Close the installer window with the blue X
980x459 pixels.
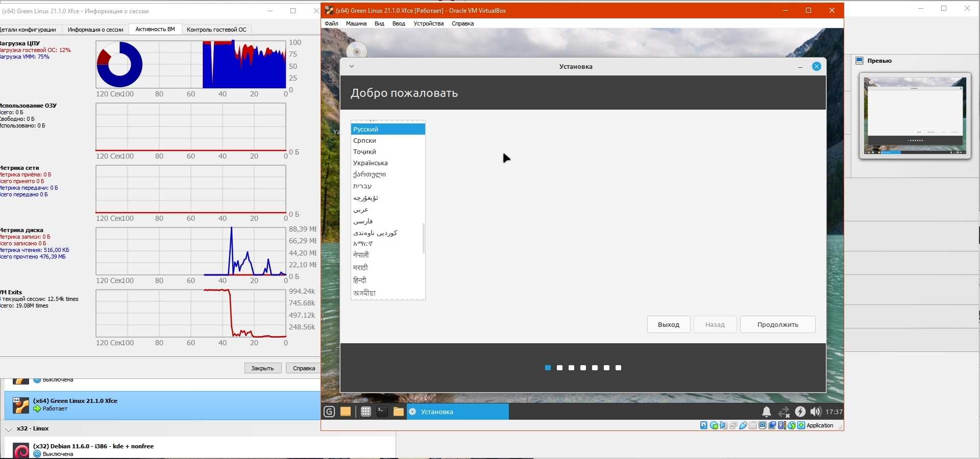click(817, 66)
